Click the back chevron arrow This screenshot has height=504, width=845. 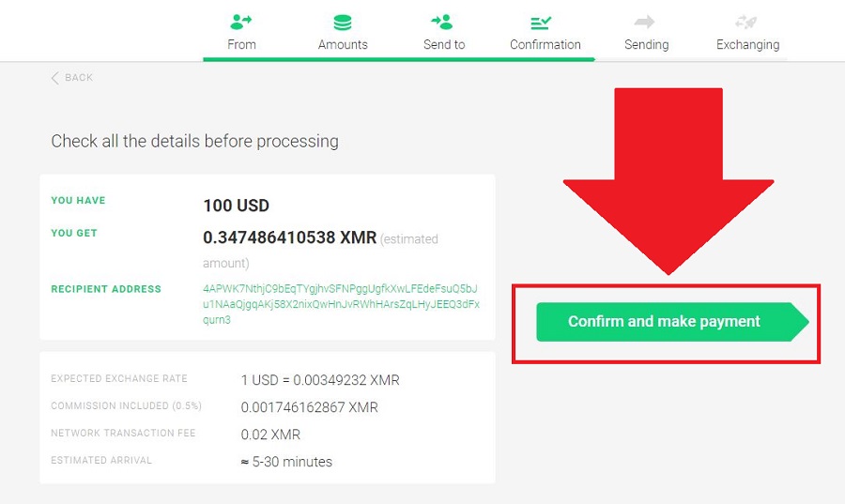[x=54, y=78]
